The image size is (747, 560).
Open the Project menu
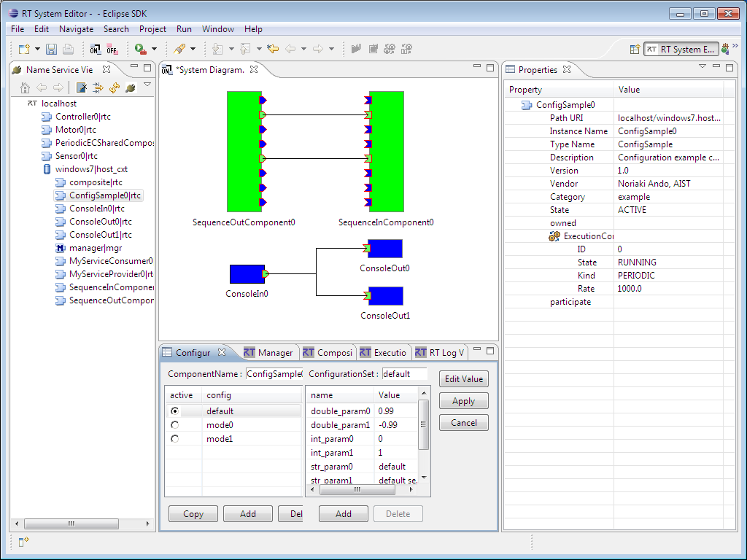click(x=152, y=29)
